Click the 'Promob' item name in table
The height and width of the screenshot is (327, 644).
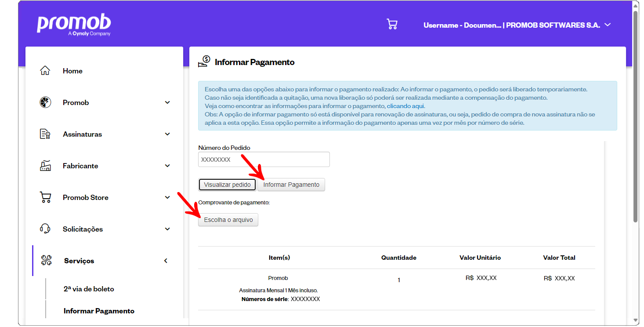[x=278, y=278]
